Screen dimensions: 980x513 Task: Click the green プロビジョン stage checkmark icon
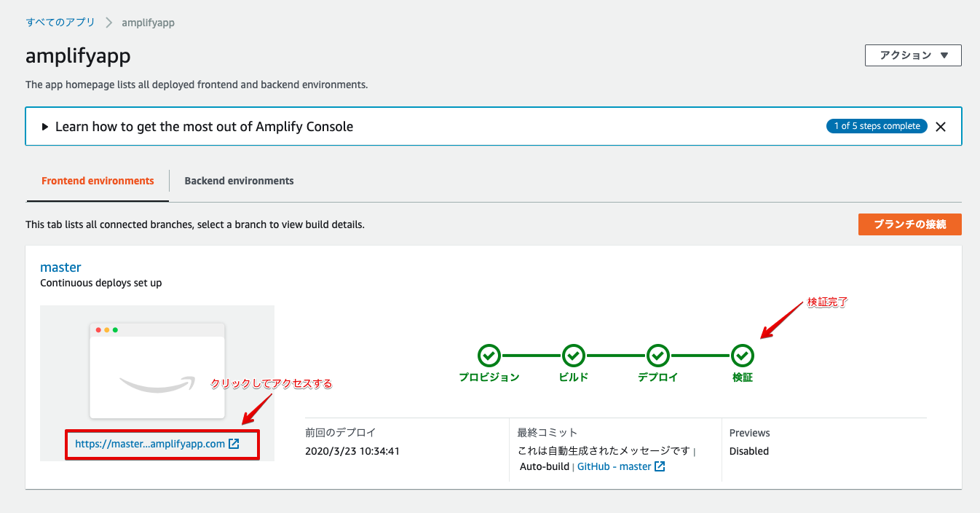coord(489,357)
